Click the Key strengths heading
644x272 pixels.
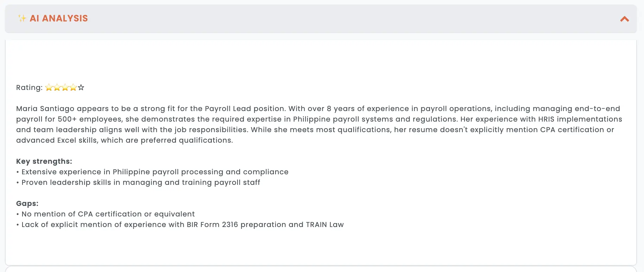44,161
